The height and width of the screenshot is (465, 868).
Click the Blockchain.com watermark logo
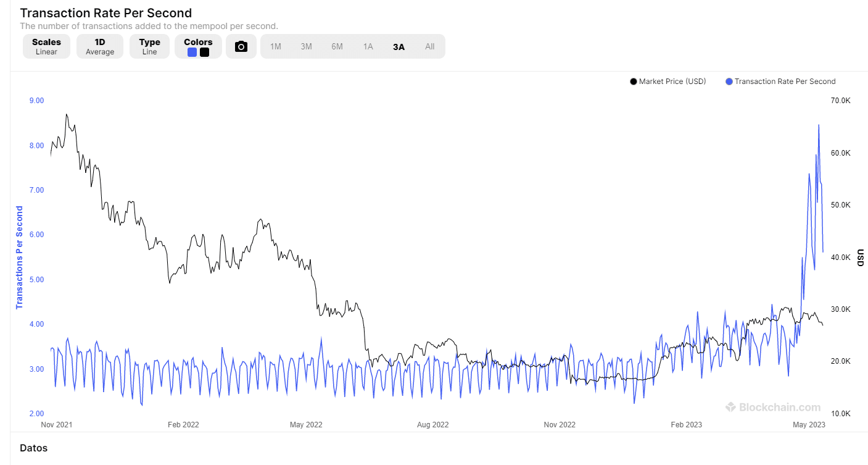(x=731, y=407)
